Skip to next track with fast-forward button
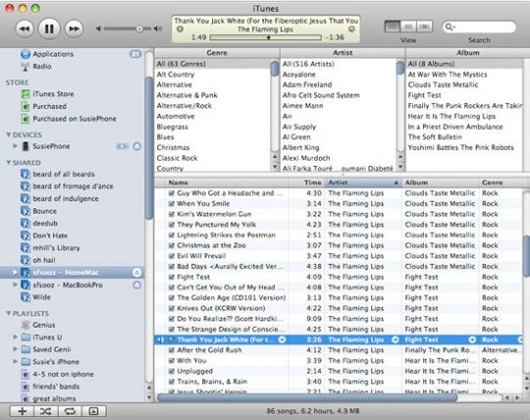This screenshot has height=420, width=530. pos(74,28)
